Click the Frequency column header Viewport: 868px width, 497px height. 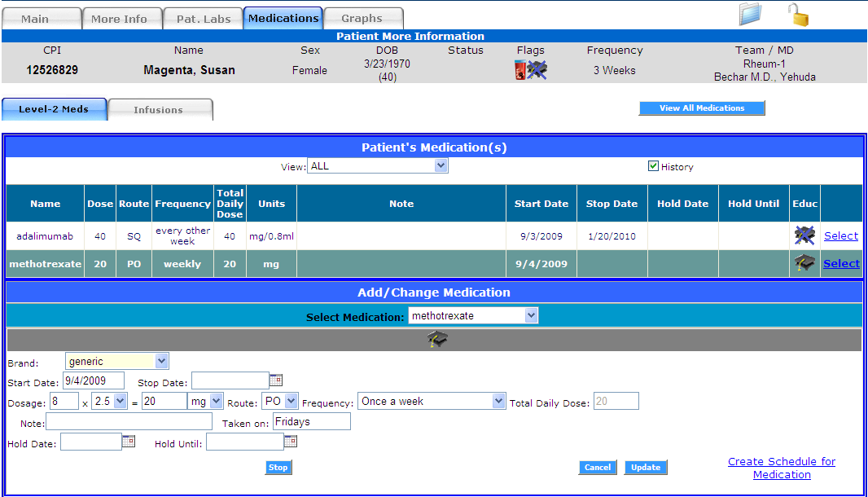pyautogui.click(x=182, y=204)
